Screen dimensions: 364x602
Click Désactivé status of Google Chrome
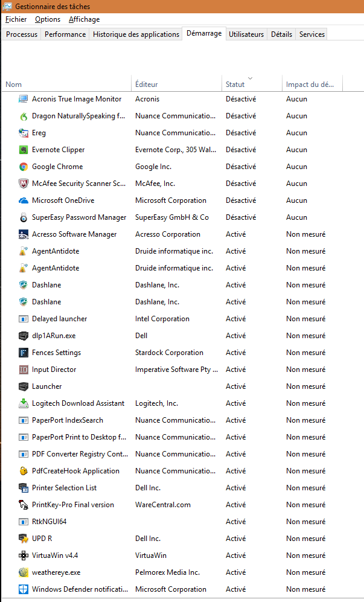click(241, 167)
